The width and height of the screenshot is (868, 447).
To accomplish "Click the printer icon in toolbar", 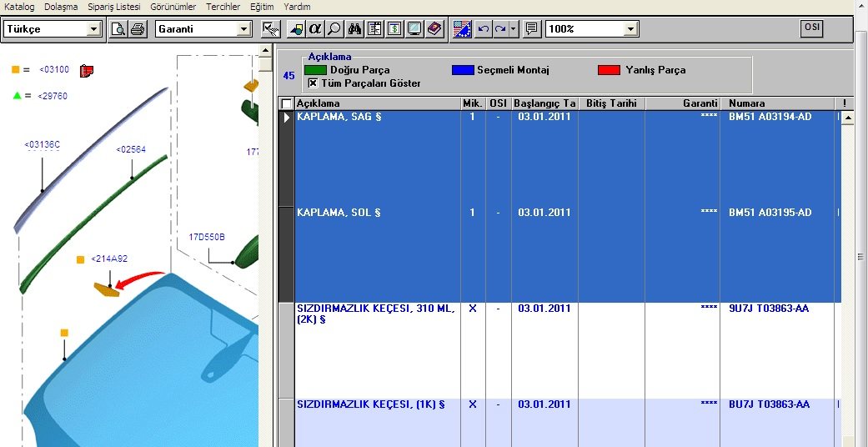I will click(x=138, y=29).
